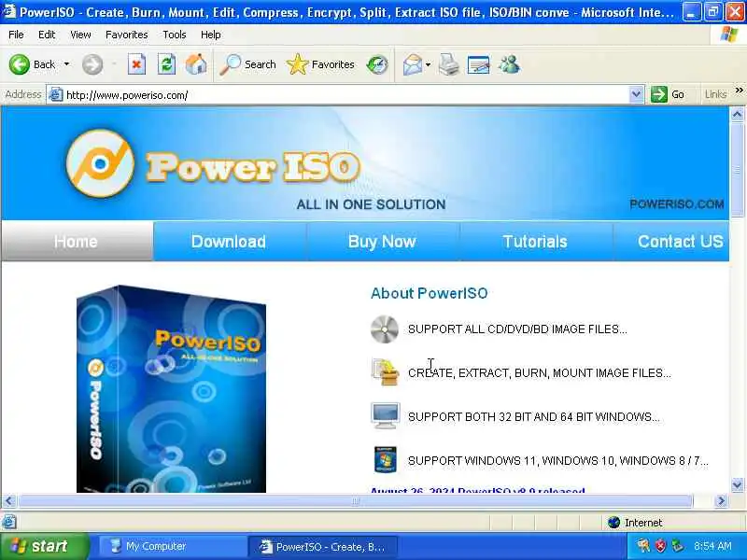747x560 pixels.
Task: Click the address bar URL field
Action: [x=345, y=95]
